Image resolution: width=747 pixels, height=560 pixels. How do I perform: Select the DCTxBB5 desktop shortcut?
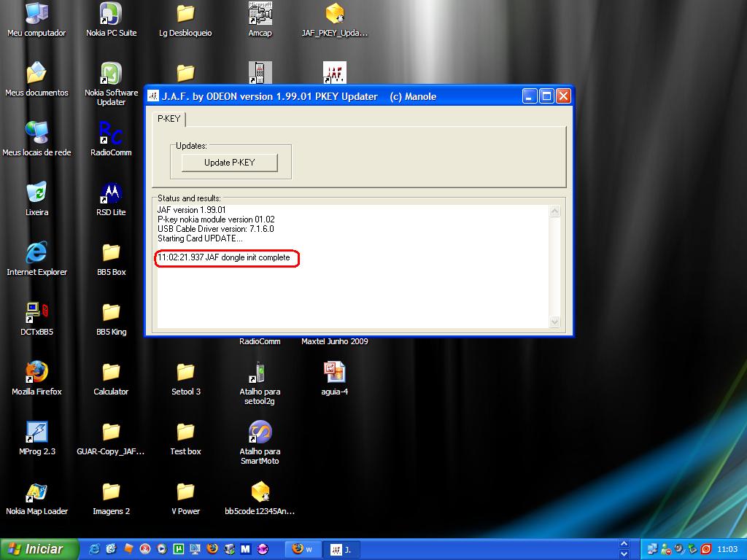pyautogui.click(x=36, y=319)
